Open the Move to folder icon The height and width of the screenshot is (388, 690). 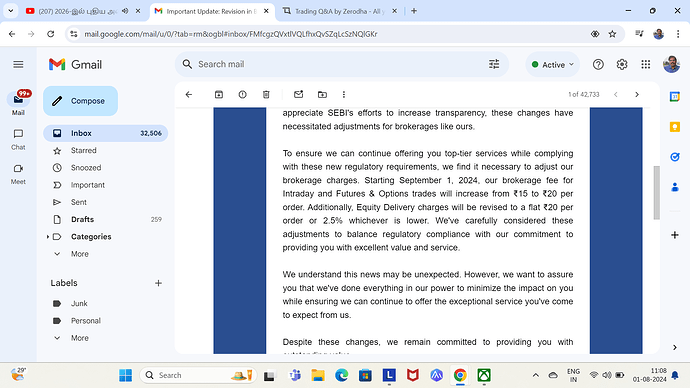point(322,95)
